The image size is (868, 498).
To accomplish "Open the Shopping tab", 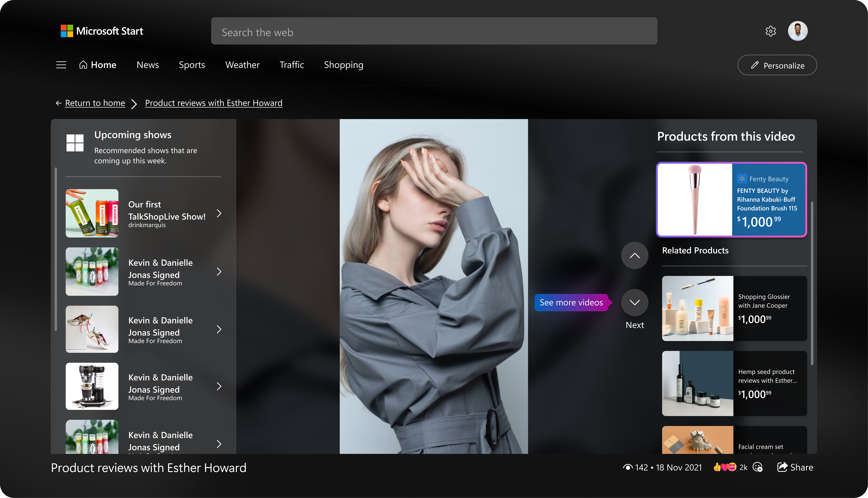I will [x=344, y=65].
